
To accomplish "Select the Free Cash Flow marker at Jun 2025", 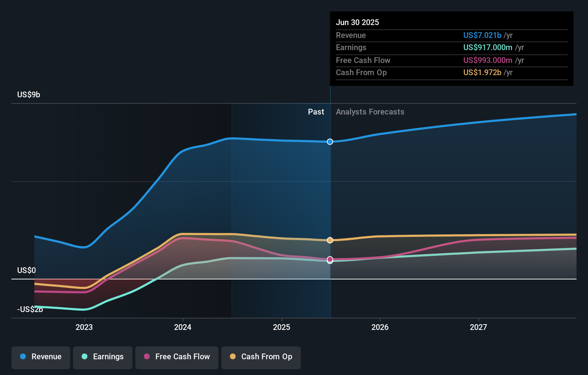I will [330, 259].
